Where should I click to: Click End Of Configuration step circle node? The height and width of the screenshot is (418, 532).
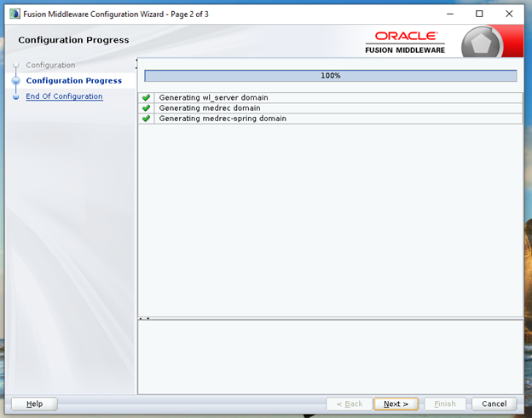15,96
